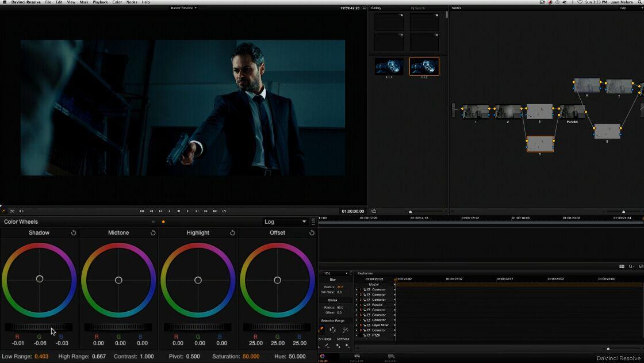Open the Gallery page icon
Screen dimensions: 644x363
coord(357,358)
